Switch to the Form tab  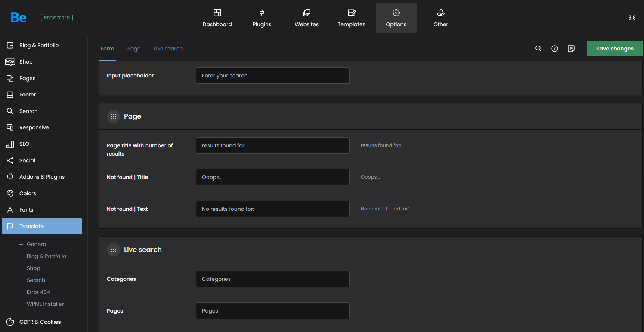108,49
